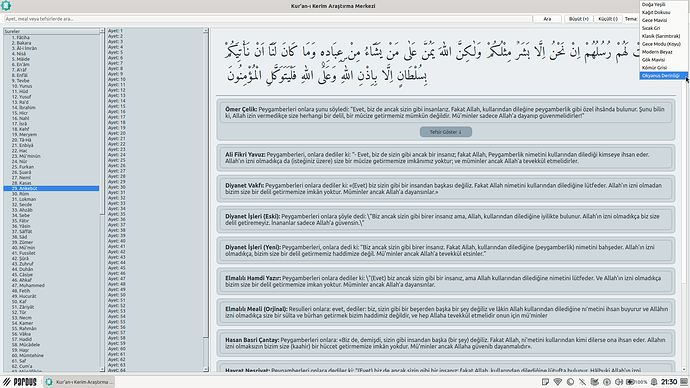This screenshot has width=690, height=388.
Task: Click the Kur'an-ı Kerim Araştırma taskbar entry
Action: [x=80, y=382]
